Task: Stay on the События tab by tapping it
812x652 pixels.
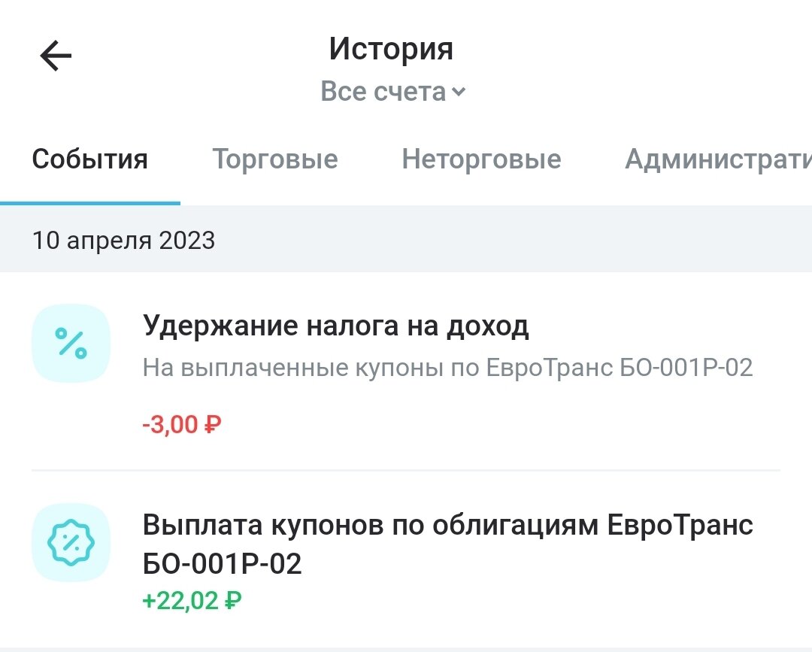Action: (x=89, y=159)
